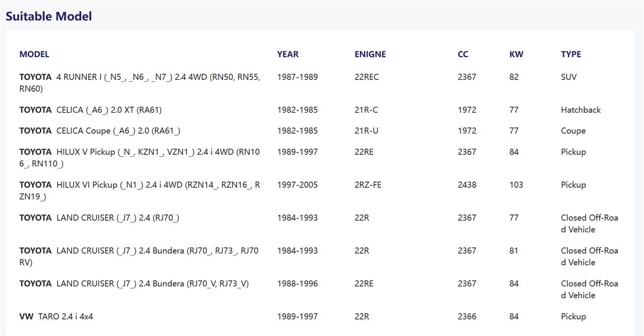Select LAND CRUISER Bundera (RJ70_V, RJ73_V) cell
This screenshot has width=644, height=336.
pos(134,284)
